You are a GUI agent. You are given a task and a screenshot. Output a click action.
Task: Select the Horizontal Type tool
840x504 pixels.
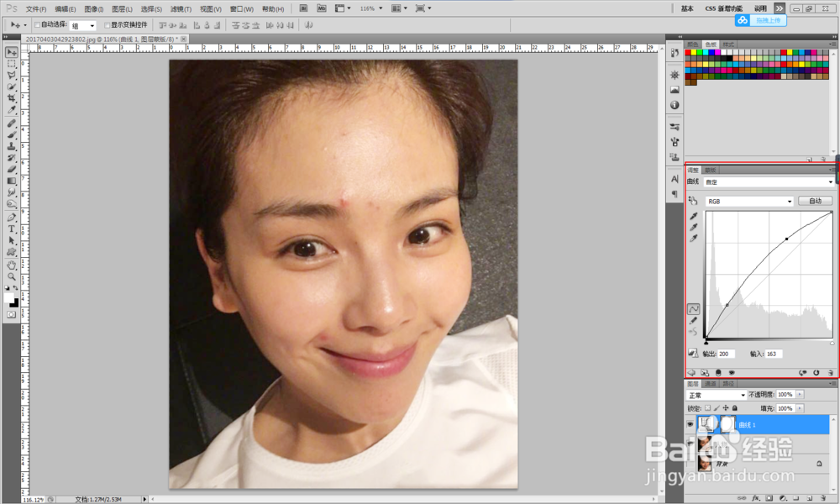[11, 228]
